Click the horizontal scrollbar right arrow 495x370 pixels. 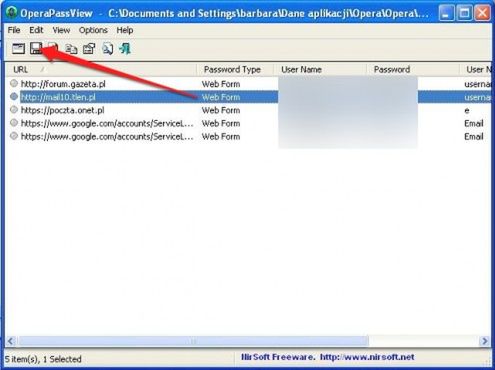point(484,341)
